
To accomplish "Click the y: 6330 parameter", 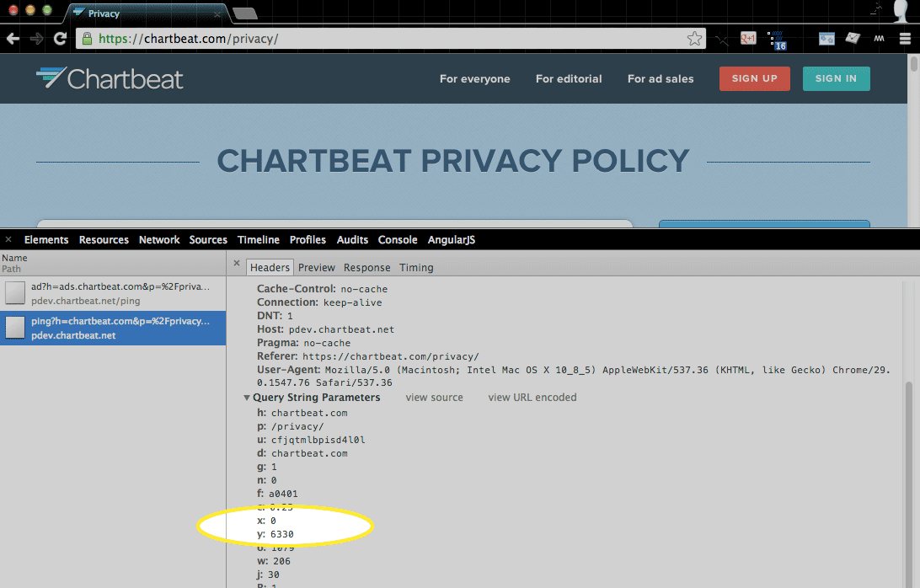I will pos(275,534).
